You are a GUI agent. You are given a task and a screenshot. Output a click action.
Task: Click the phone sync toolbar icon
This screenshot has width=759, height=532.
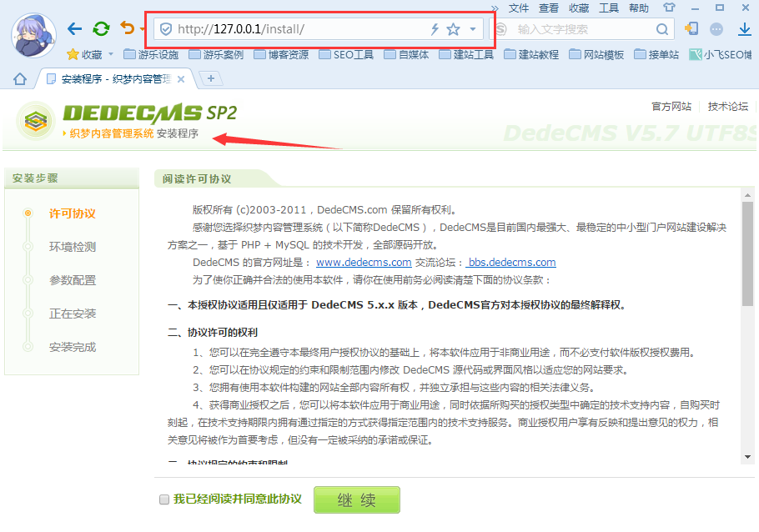point(691,29)
